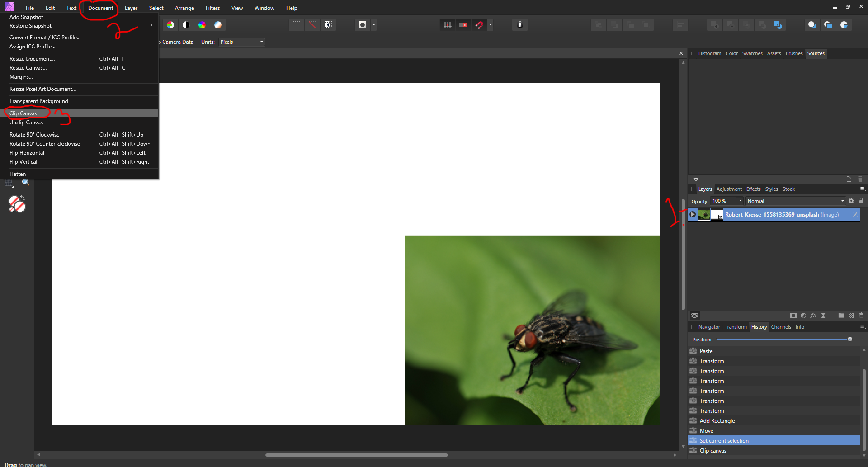
Task: Toggle the Snapping magnet icon
Action: [x=479, y=25]
